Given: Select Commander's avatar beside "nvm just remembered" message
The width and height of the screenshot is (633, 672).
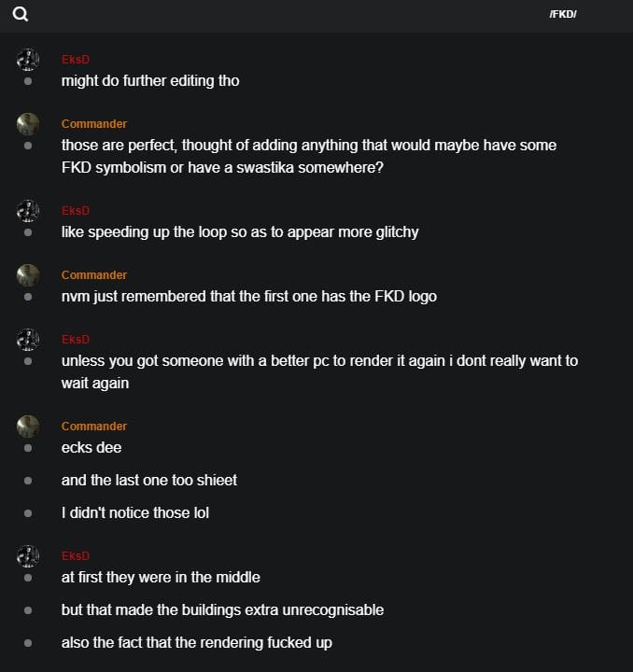Looking at the screenshot, I should (x=28, y=275).
